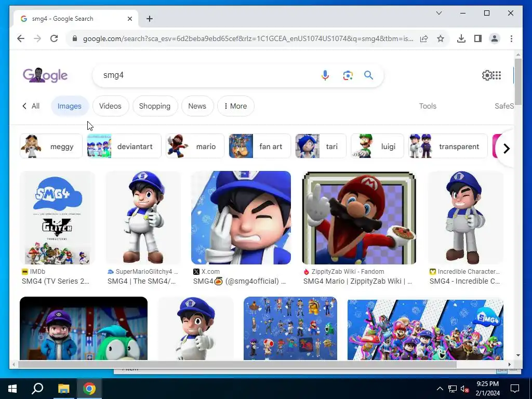The width and height of the screenshot is (532, 399).
Task: Open the SMG4 | The SMG4/... link
Action: [x=141, y=281]
